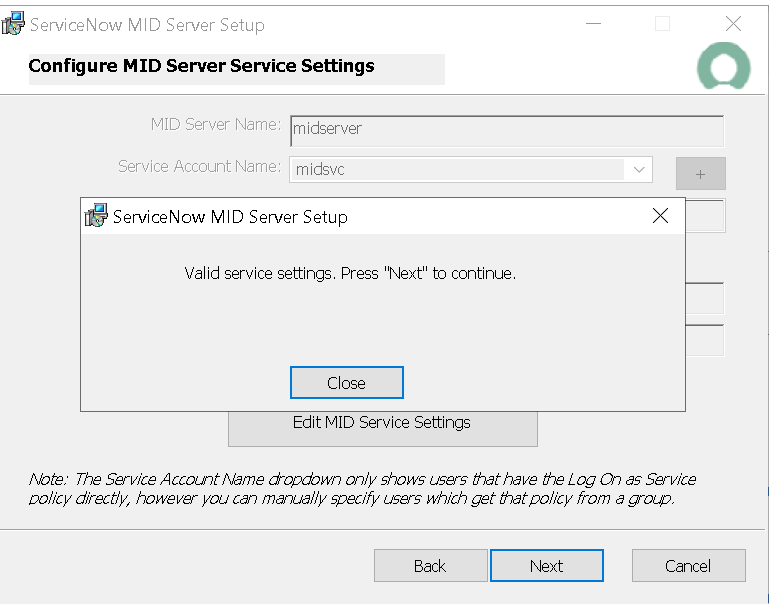Open the midsvc service account combo box
The height and width of the screenshot is (604, 769).
(x=460, y=170)
